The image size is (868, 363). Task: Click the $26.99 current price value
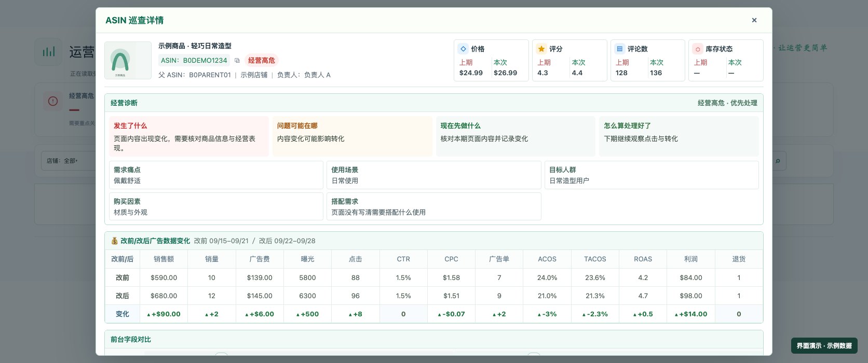click(505, 73)
